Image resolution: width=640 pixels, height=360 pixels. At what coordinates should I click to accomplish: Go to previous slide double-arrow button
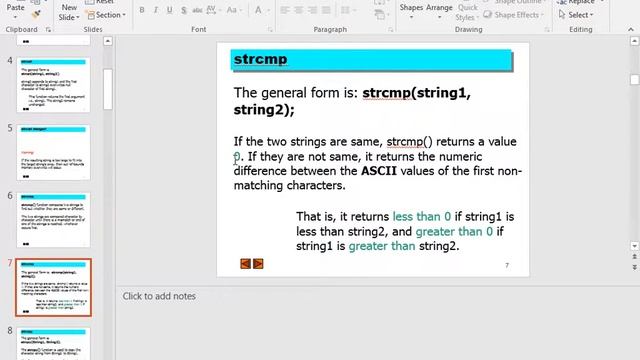(x=634, y=257)
